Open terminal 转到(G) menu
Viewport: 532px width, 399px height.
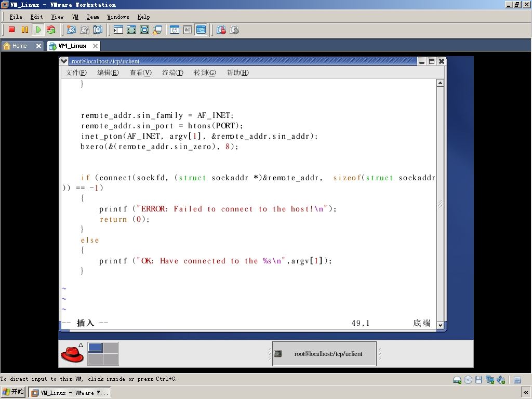pos(205,73)
